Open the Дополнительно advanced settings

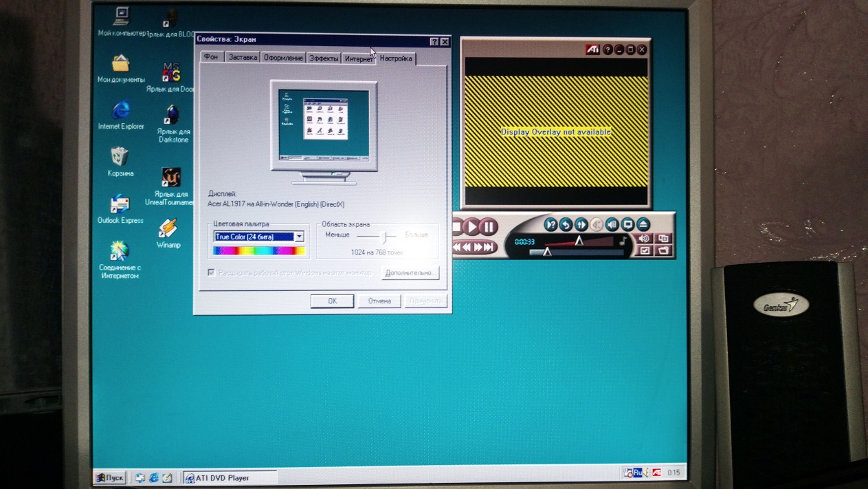(x=410, y=273)
